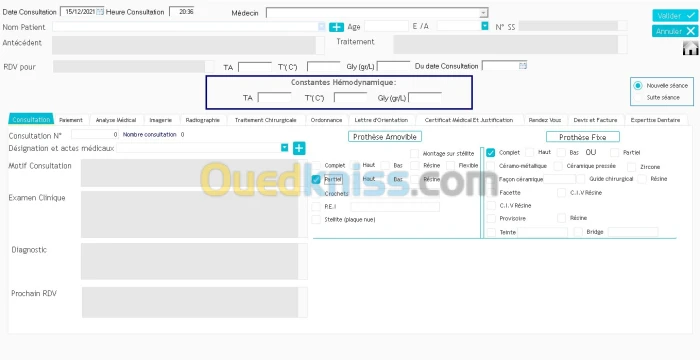Image resolution: width=700 pixels, height=360 pixels.
Task: Open the Du date Consultation calendar icon
Action: click(523, 66)
